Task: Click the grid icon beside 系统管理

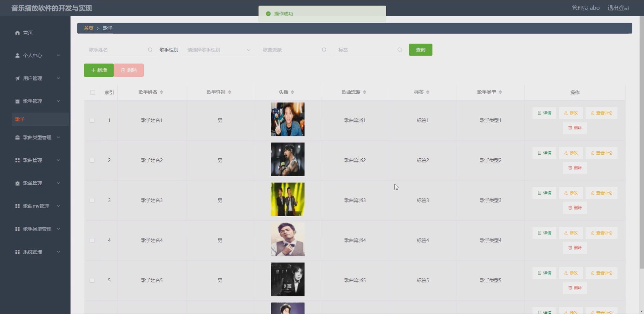Action: tap(17, 252)
